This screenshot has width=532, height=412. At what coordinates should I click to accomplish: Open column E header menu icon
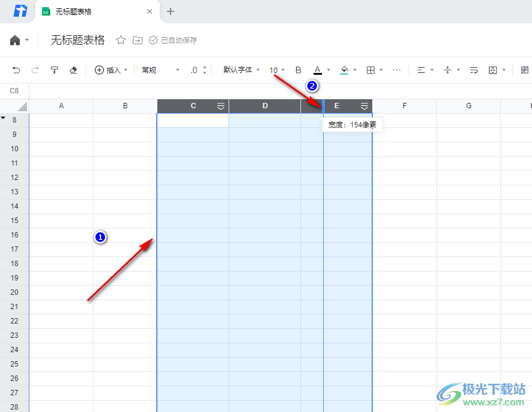pyautogui.click(x=364, y=106)
